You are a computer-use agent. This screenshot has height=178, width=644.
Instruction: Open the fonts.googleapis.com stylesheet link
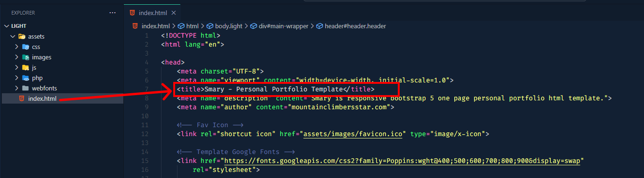coord(402,161)
